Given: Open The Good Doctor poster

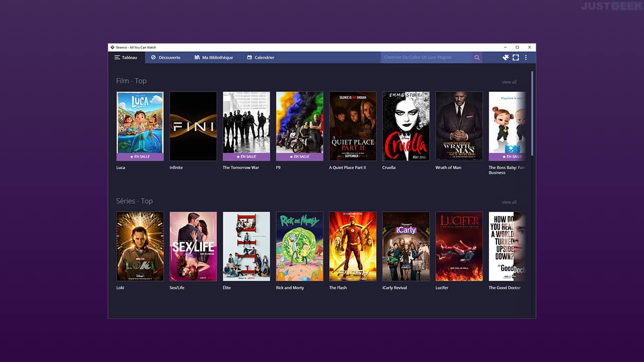Looking at the screenshot, I should [x=508, y=246].
